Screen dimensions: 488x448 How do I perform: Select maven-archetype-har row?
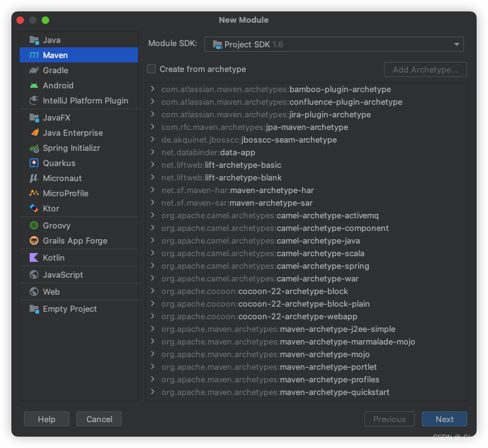[307, 190]
